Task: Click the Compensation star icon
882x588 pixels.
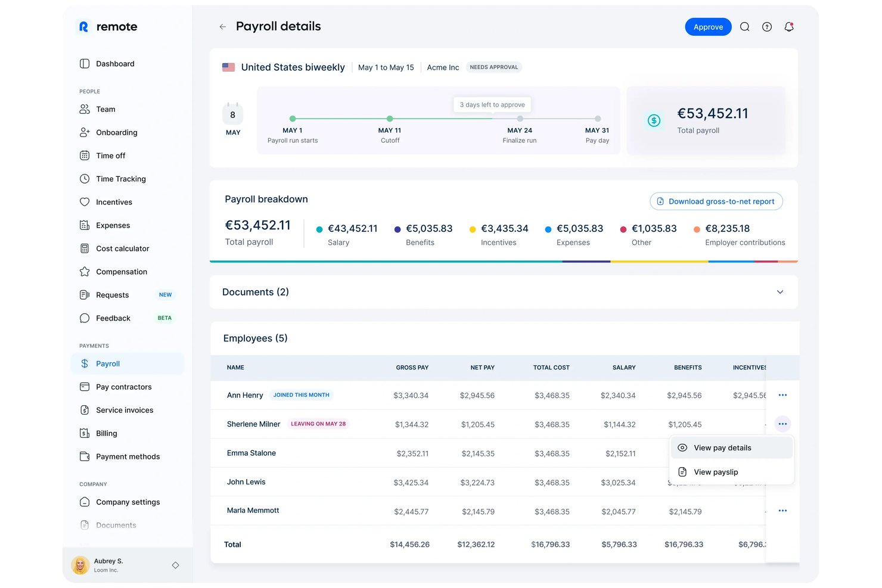Action: point(85,272)
